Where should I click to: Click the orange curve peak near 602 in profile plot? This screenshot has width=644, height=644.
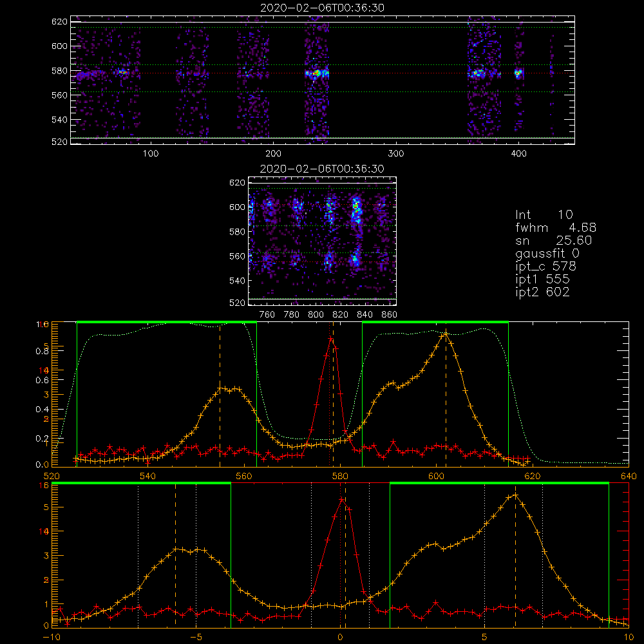click(446, 334)
